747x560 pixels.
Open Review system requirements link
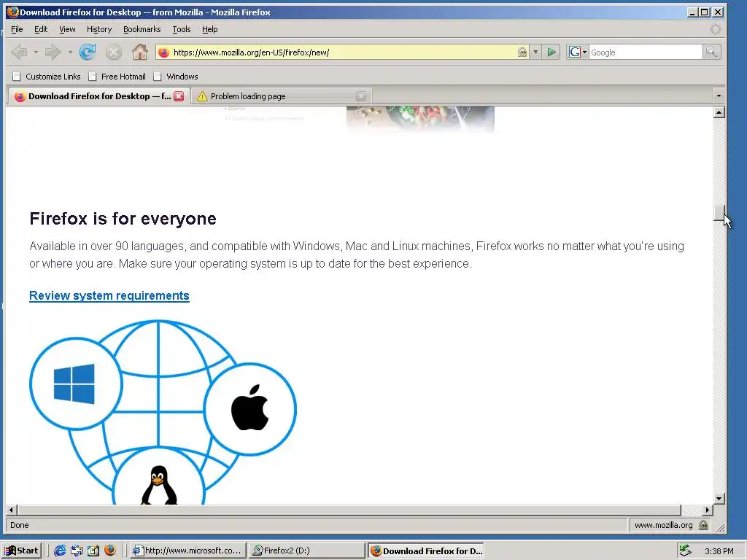click(109, 296)
